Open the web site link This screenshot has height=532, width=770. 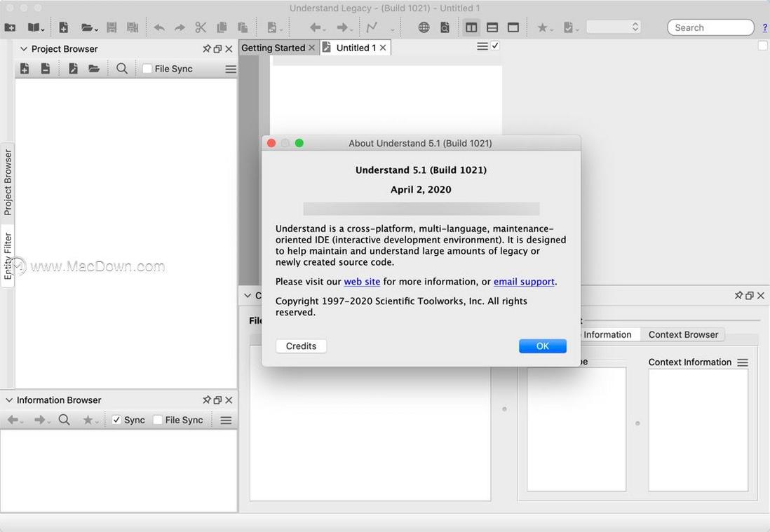(362, 282)
